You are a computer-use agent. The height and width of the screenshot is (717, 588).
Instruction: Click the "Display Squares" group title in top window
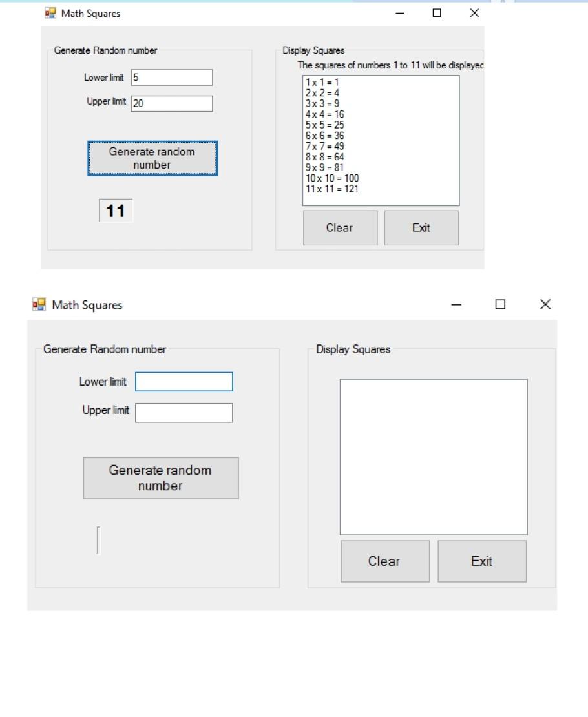[313, 50]
